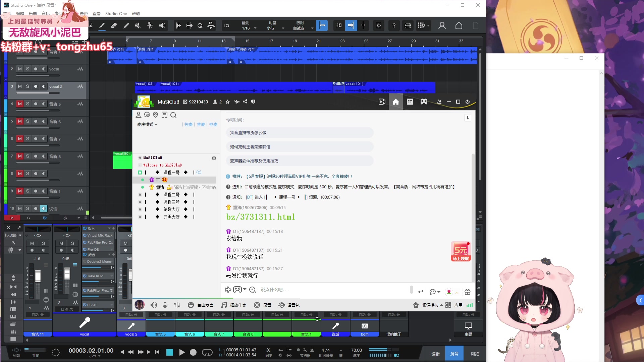Toggle monitor on 说话 track

(x=44, y=208)
